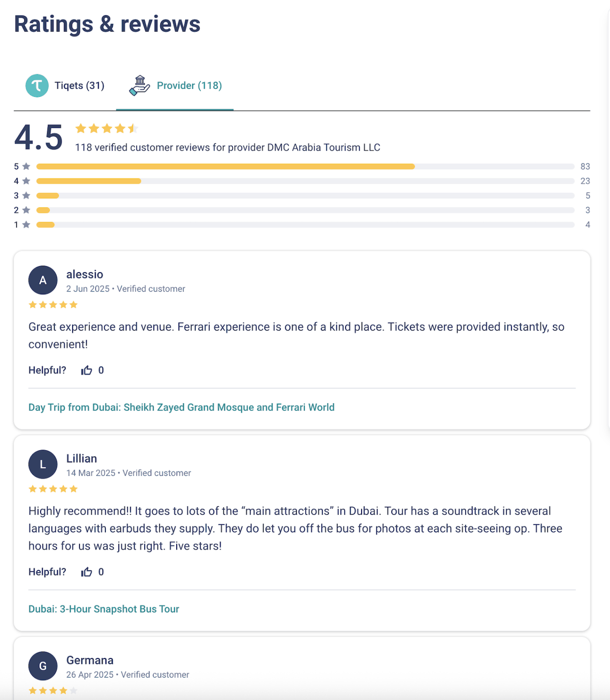The height and width of the screenshot is (700, 610).
Task: Click the overall 4.5 star rating icons
Action: tap(107, 129)
